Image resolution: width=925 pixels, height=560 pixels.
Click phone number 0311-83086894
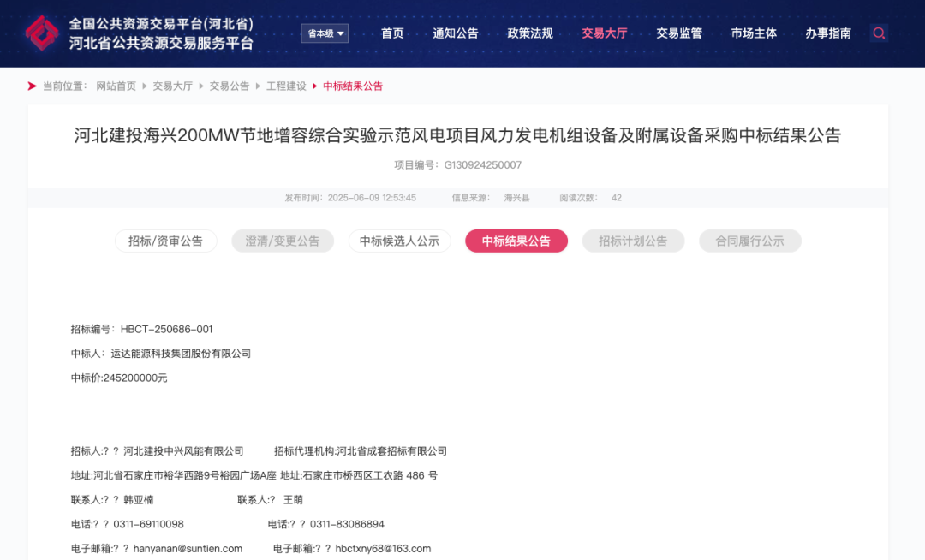pyautogui.click(x=348, y=525)
